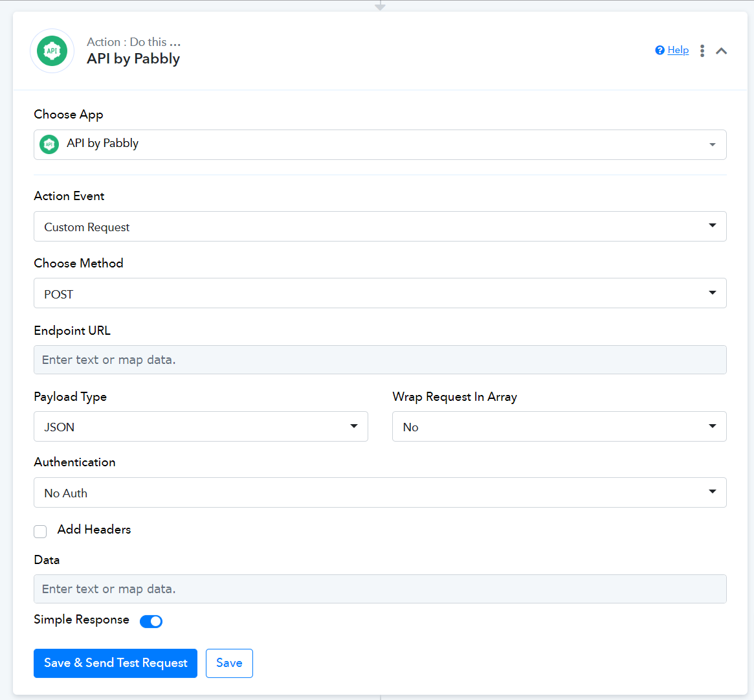Viewport: 754px width, 700px height.
Task: Click Save & Send Test Request button
Action: [115, 663]
